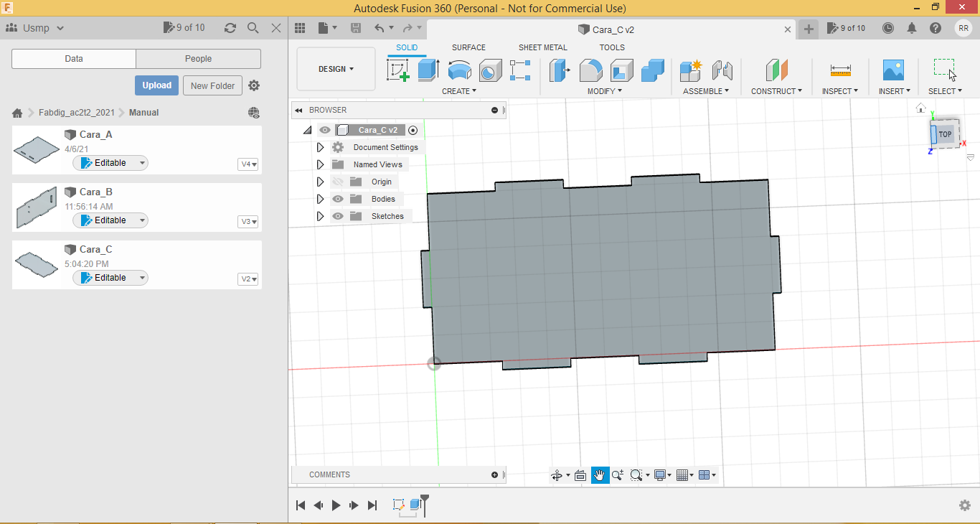The height and width of the screenshot is (524, 980).
Task: Show the hidden Origin folder
Action: tap(338, 182)
